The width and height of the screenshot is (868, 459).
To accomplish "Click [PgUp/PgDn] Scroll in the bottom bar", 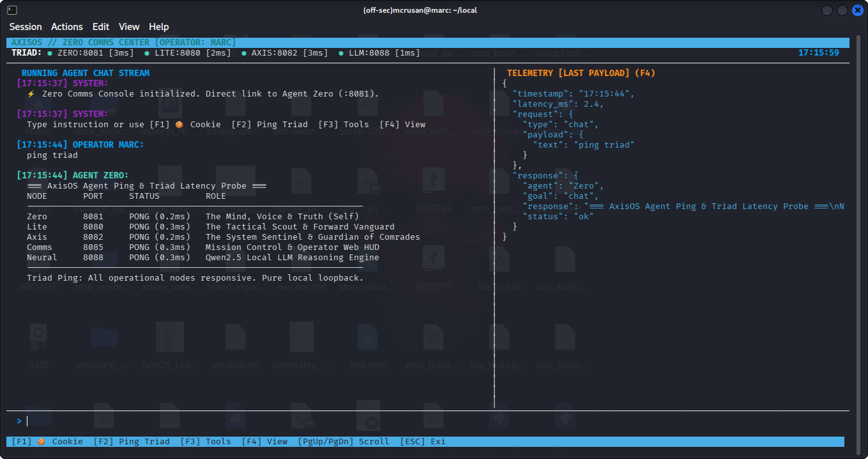I will click(x=344, y=442).
